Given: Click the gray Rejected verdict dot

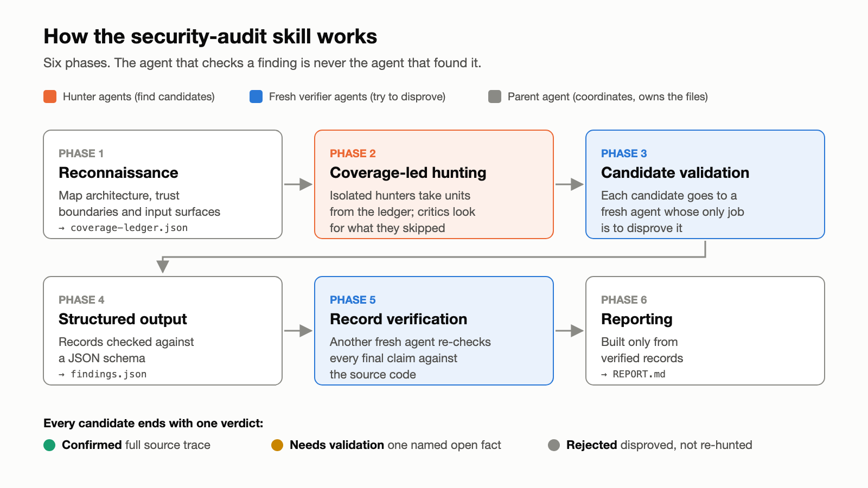Looking at the screenshot, I should (554, 445).
